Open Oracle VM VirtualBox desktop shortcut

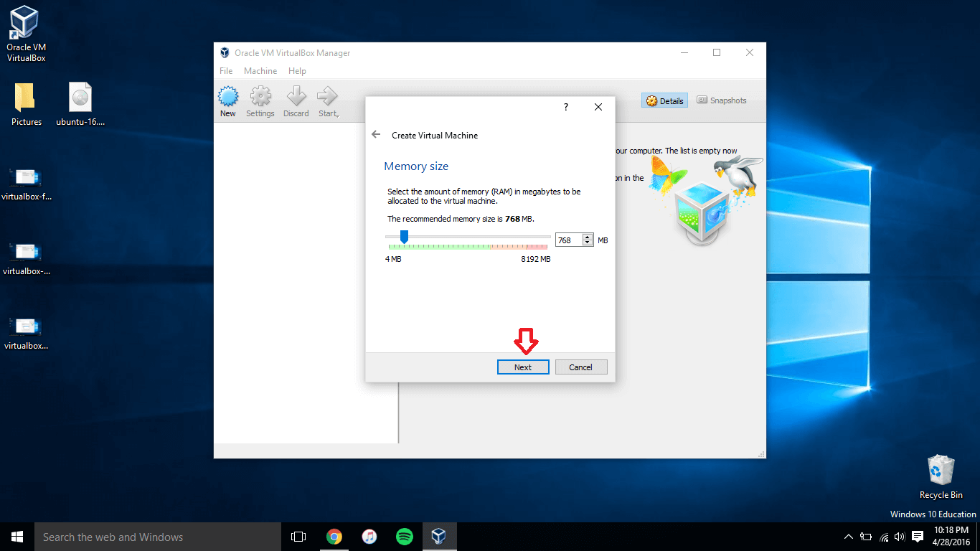(26, 34)
